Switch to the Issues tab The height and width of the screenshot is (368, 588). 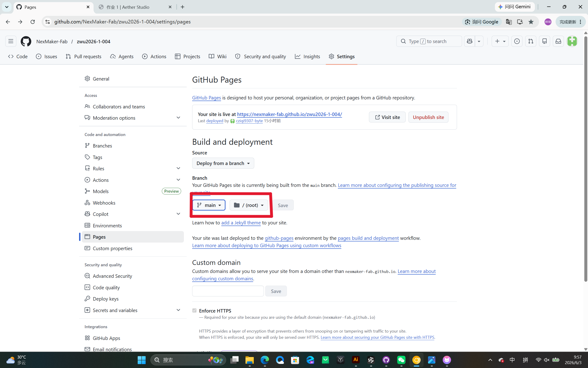point(46,56)
